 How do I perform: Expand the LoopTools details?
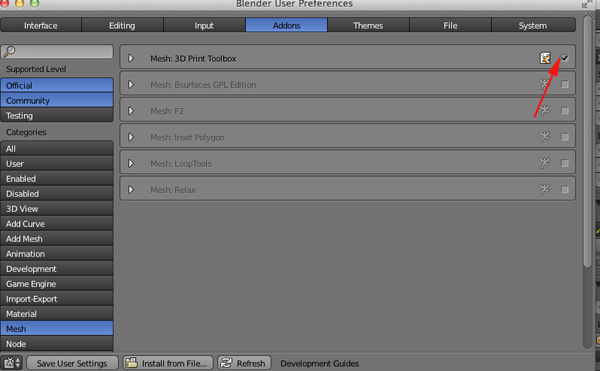[x=131, y=163]
